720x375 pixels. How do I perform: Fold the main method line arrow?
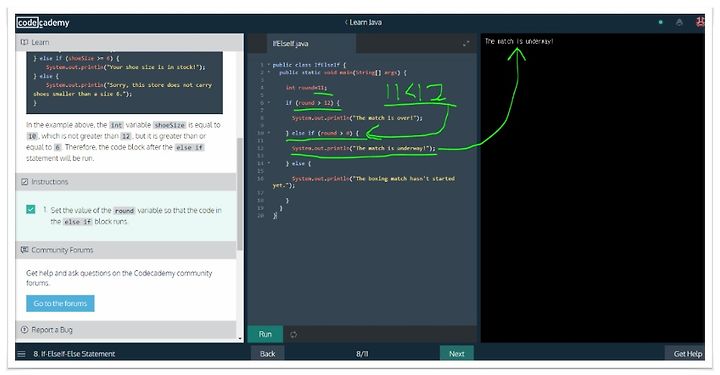(269, 73)
